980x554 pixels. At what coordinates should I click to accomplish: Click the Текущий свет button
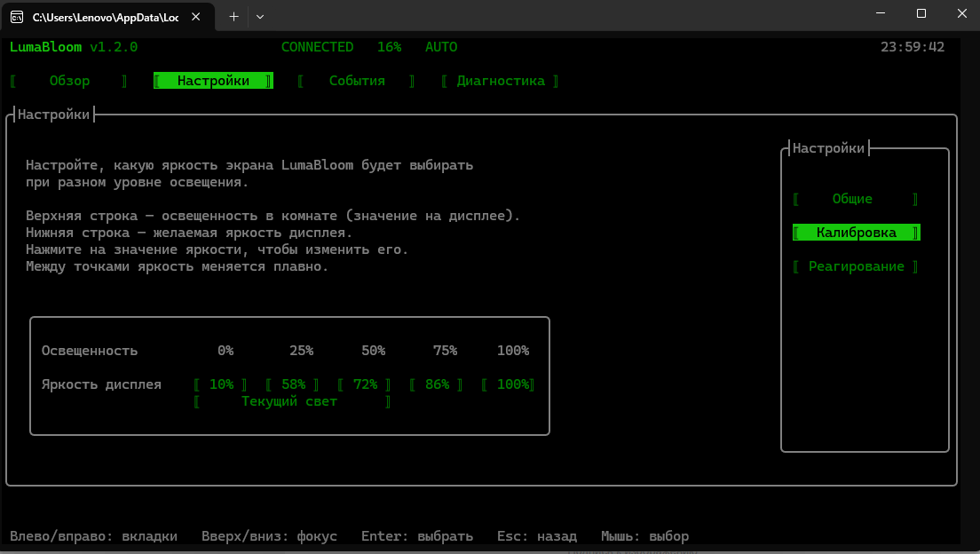(x=293, y=401)
